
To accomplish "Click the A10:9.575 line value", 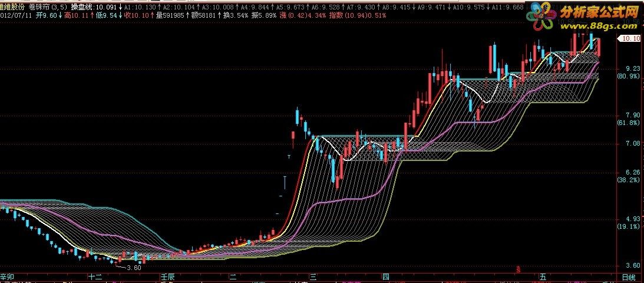I will tap(468, 8).
